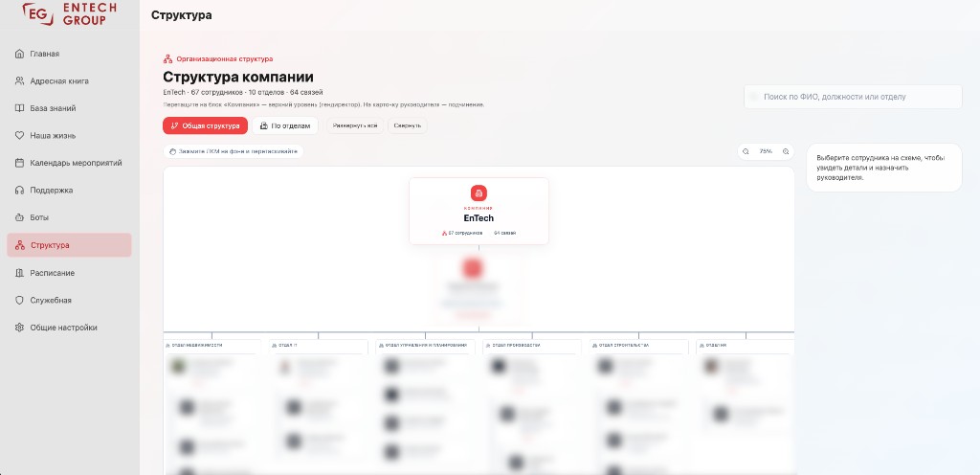Click the Отдел строительства column header
This screenshot has height=475, width=980.
tap(638, 345)
